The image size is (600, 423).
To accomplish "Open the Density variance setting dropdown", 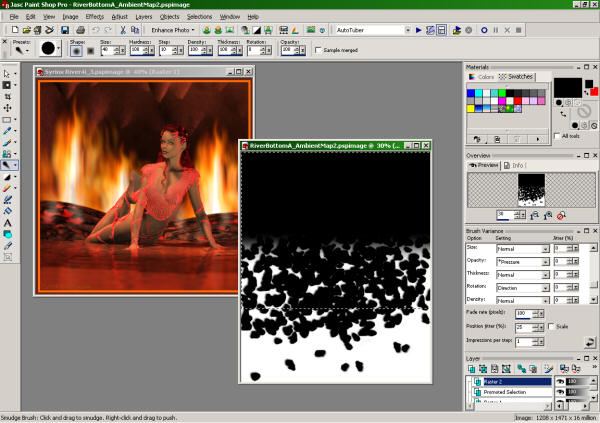I will coord(545,301).
